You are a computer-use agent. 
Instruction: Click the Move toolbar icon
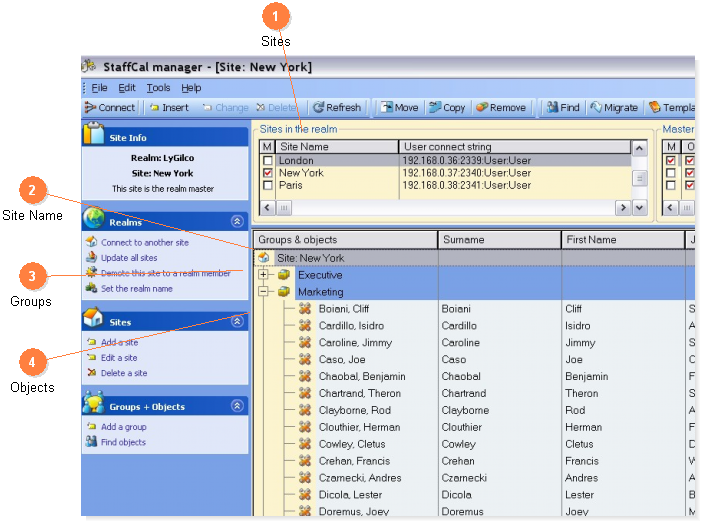pyautogui.click(x=386, y=107)
